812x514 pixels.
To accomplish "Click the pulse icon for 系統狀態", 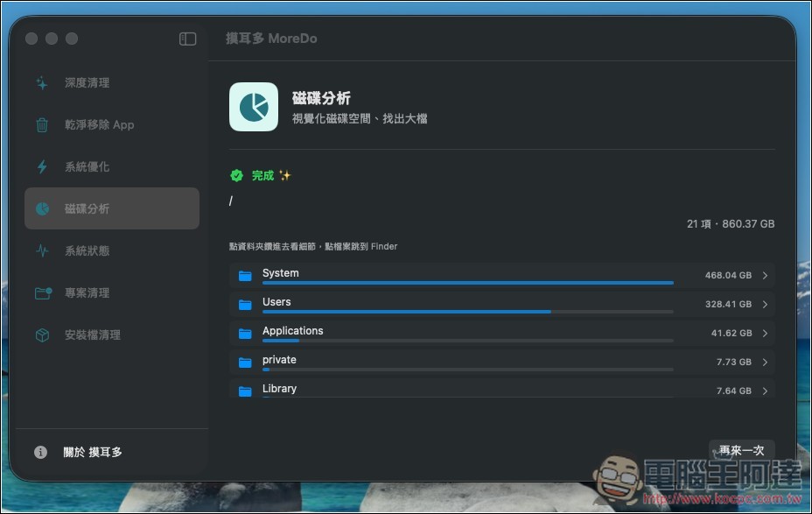I will [x=42, y=250].
